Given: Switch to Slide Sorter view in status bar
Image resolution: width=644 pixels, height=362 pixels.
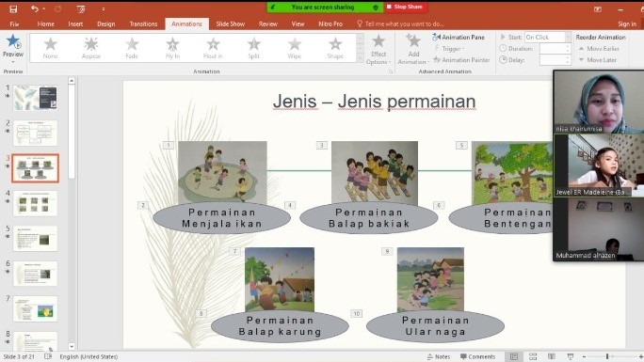Looking at the screenshot, I should (x=533, y=356).
